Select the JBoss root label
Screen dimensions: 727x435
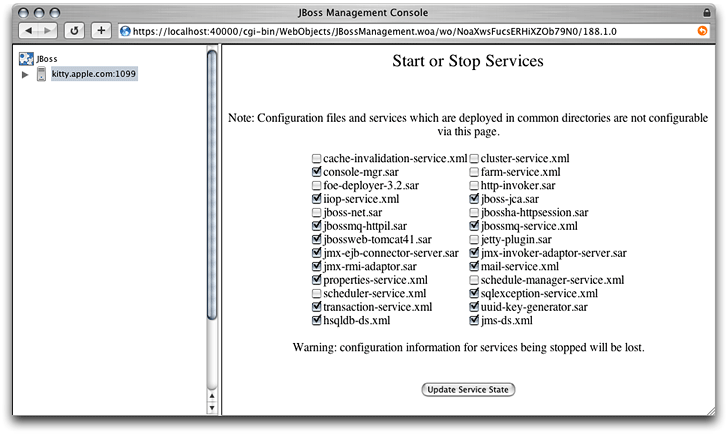(x=47, y=59)
